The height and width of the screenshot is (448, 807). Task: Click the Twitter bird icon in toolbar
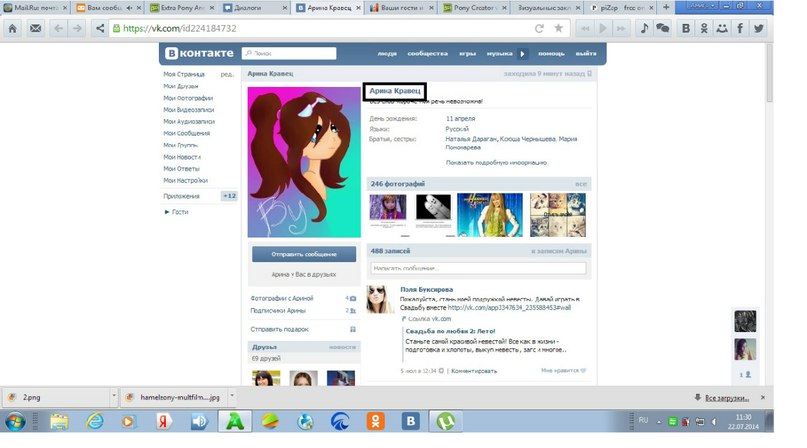(759, 29)
